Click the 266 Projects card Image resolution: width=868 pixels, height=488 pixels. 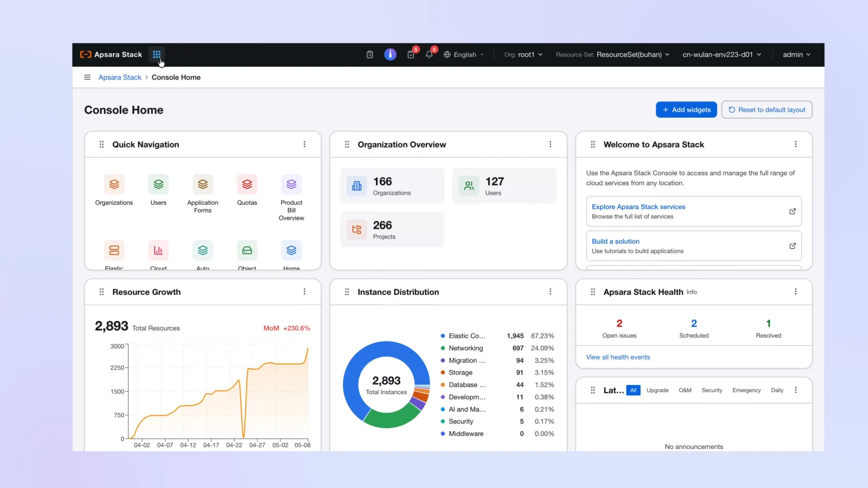[392, 229]
